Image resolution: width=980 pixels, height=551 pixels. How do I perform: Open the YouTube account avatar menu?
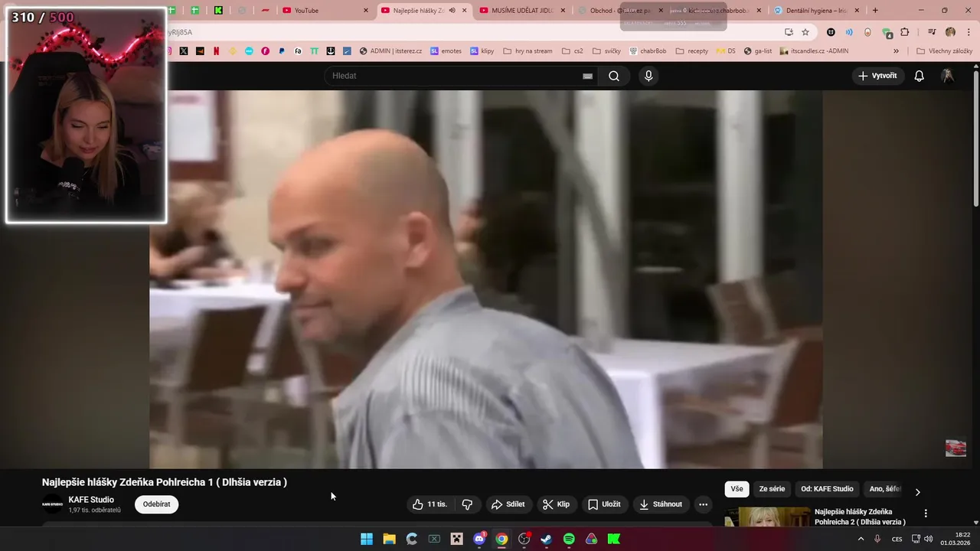tap(948, 76)
